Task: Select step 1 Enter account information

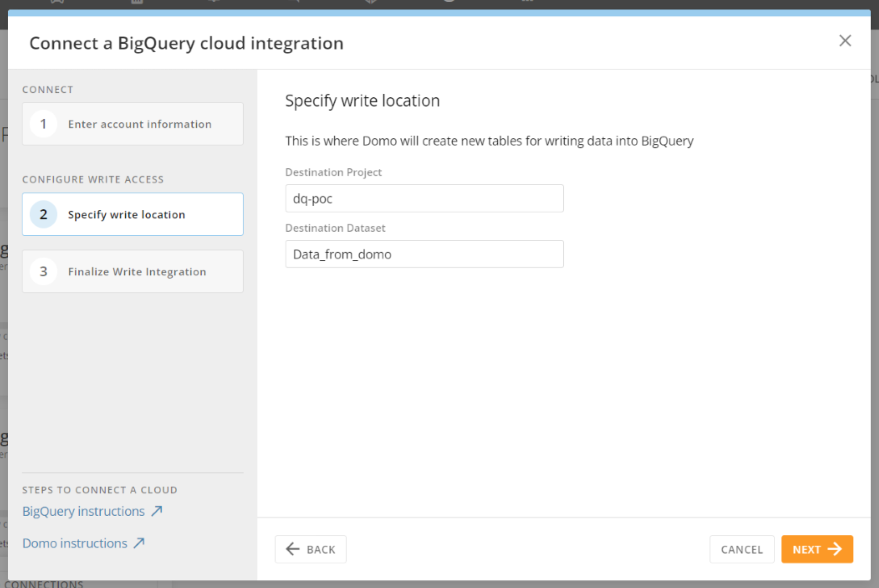Action: [133, 124]
